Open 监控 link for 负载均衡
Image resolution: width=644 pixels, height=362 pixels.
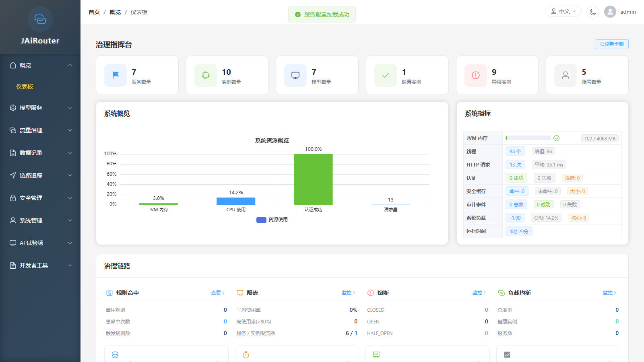pyautogui.click(x=610, y=293)
